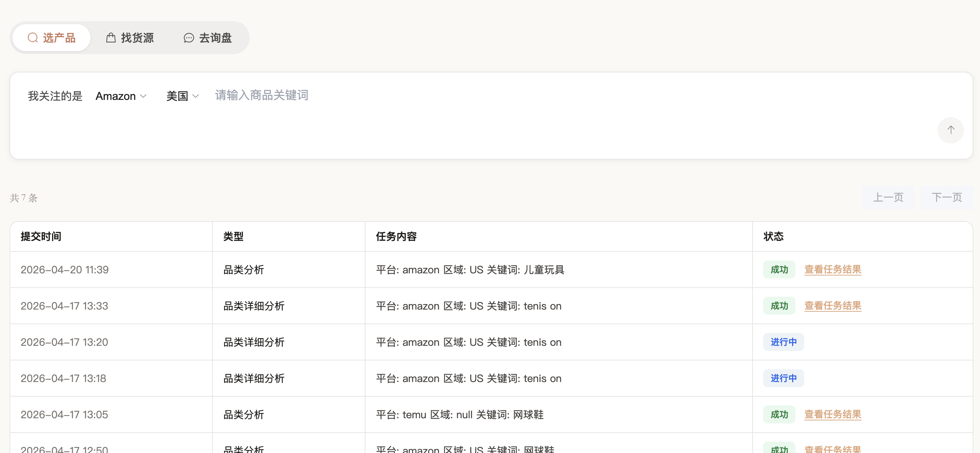980x453 pixels.
Task: Click the 成功 badge in temu row
Action: (x=779, y=414)
